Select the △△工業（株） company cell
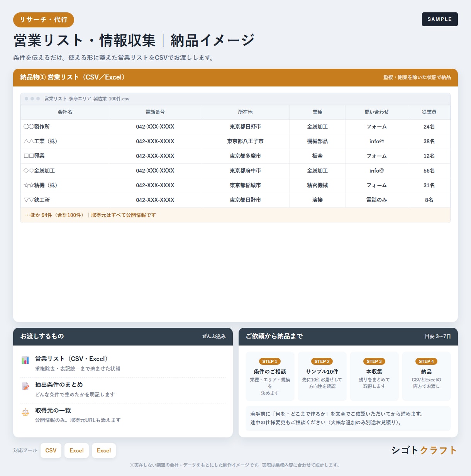Image resolution: width=471 pixels, height=476 pixels. (65, 141)
